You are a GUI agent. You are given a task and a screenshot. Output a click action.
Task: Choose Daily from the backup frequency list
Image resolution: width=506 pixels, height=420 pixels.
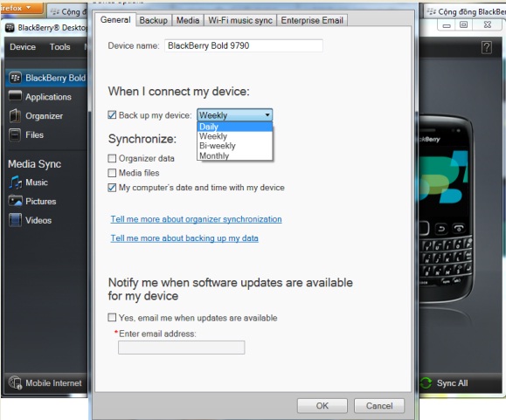click(234, 127)
